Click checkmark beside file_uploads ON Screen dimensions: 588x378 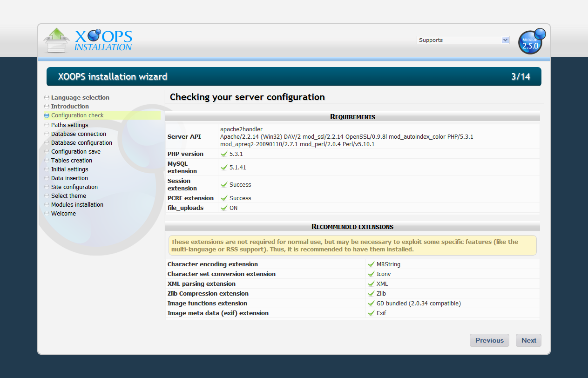click(x=224, y=208)
